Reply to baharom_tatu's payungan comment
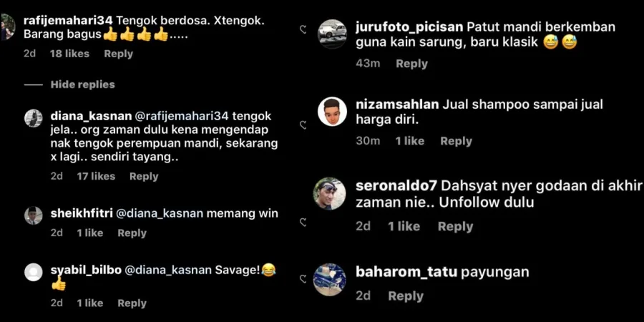 [x=406, y=296]
